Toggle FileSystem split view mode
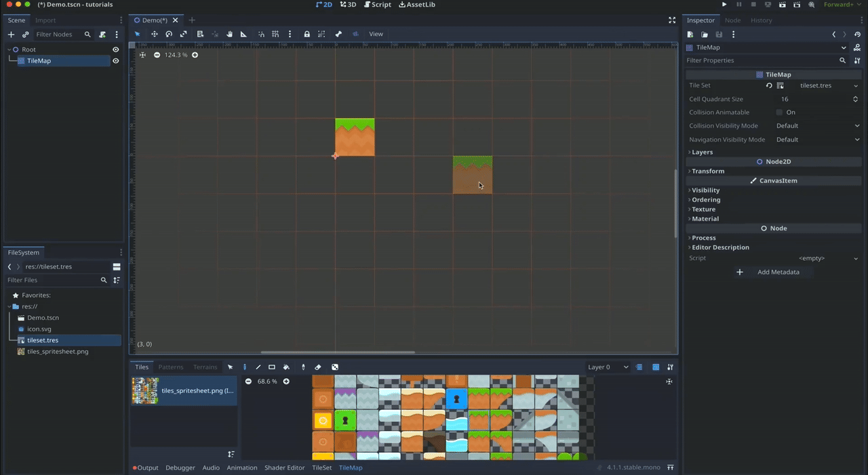Viewport: 868px width, 475px height. (117, 267)
